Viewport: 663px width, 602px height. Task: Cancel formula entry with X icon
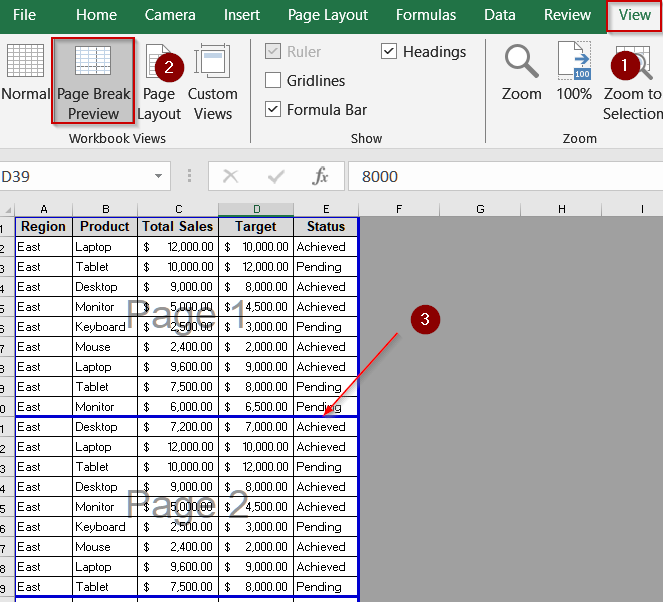230,176
